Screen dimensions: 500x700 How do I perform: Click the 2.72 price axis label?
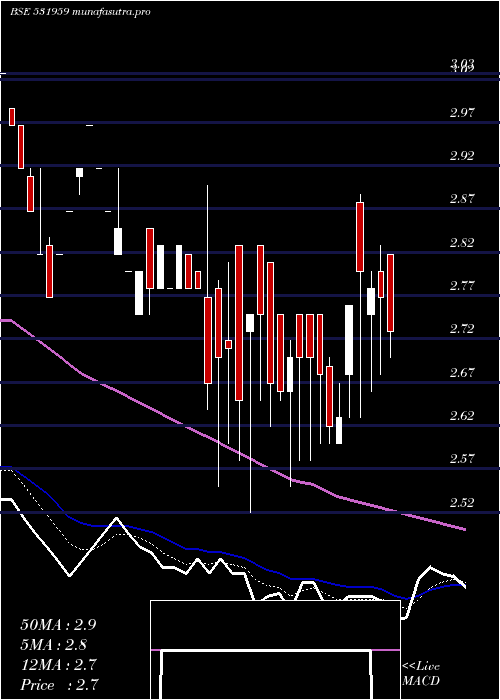462,329
